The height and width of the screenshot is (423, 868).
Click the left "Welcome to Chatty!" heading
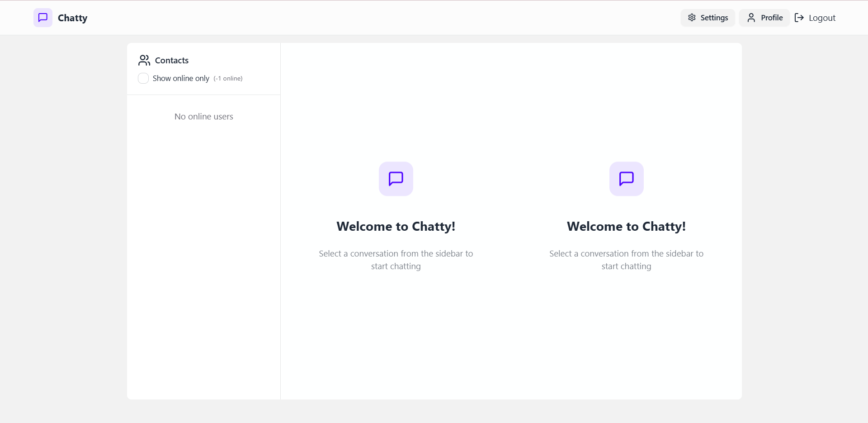(396, 226)
